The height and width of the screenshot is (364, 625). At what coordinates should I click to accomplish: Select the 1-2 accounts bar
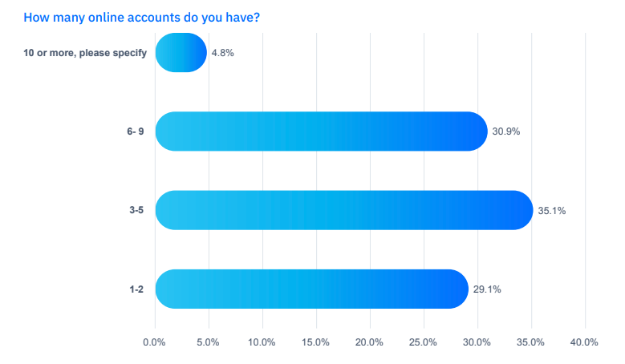pyautogui.click(x=311, y=289)
